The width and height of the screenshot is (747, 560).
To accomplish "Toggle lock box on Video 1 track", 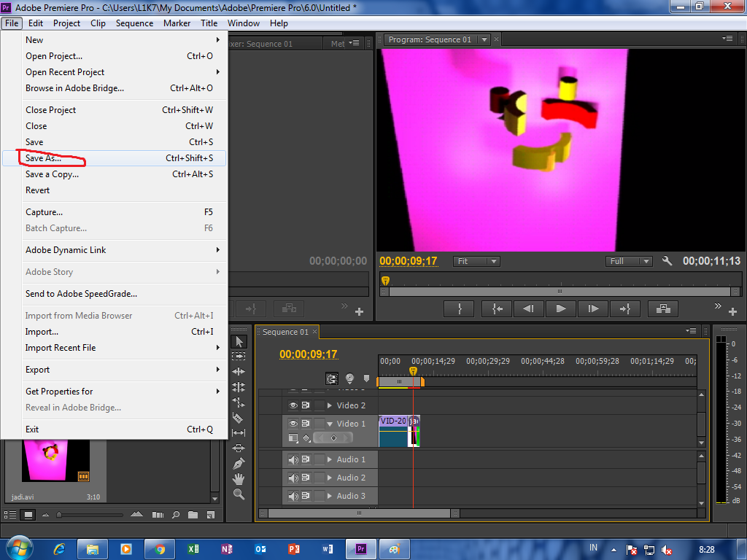I will coord(320,424).
